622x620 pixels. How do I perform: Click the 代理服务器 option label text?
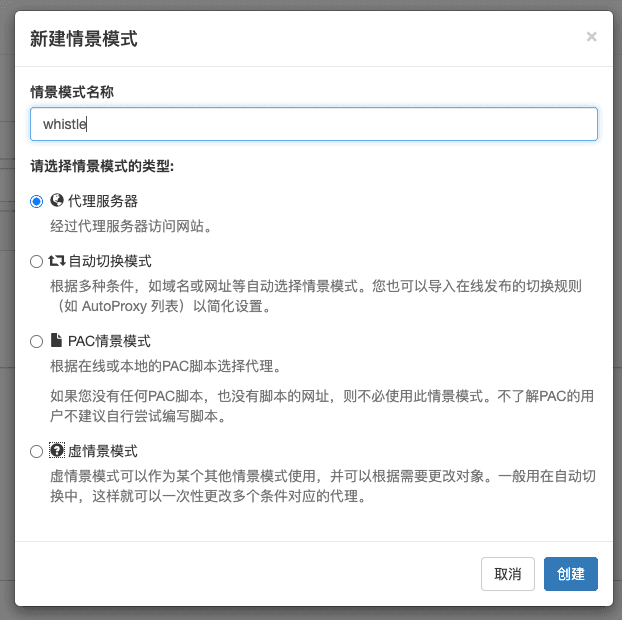pyautogui.click(x=103, y=201)
